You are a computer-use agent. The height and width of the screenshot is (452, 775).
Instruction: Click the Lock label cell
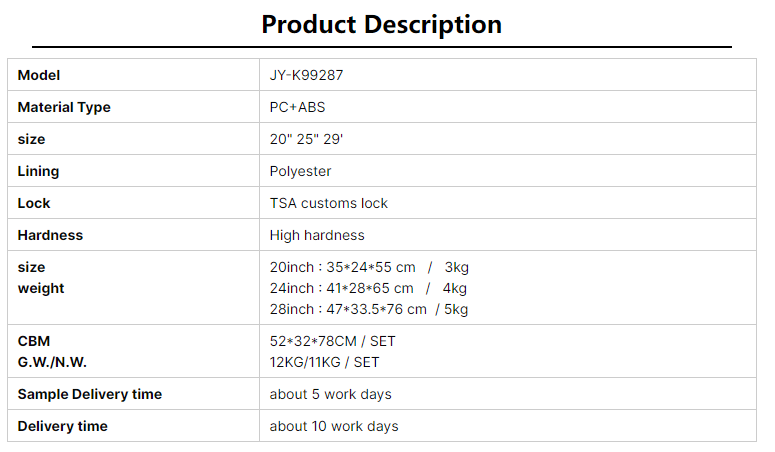[133, 203]
